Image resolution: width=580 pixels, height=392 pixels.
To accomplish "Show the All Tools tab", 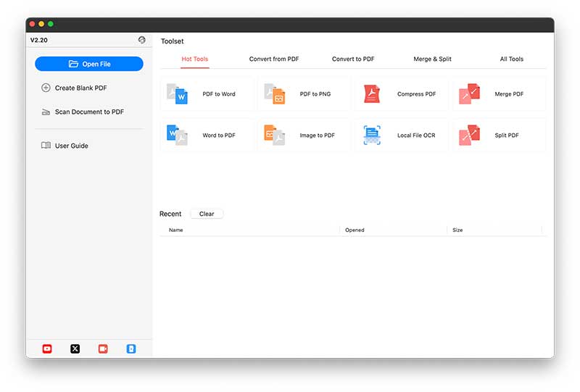I will 511,59.
